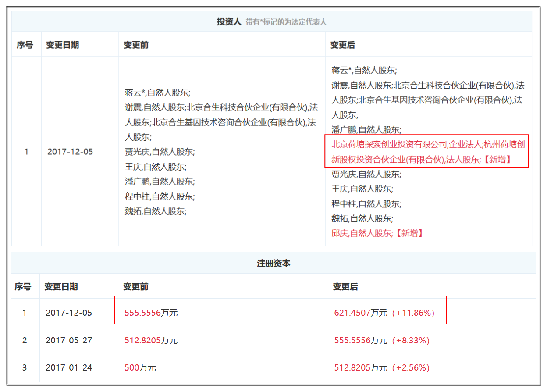Click the 变更前 header in 投资人 table
This screenshot has height=392, width=547.
click(x=136, y=45)
